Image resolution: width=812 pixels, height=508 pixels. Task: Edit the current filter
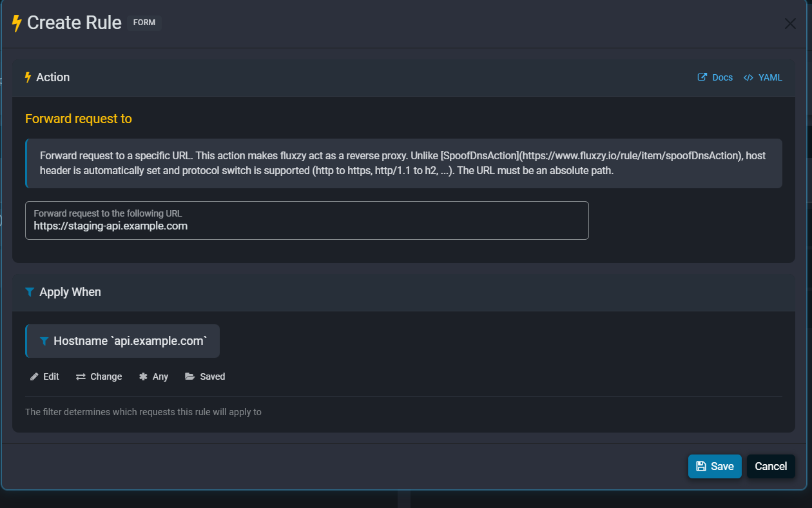click(x=44, y=376)
